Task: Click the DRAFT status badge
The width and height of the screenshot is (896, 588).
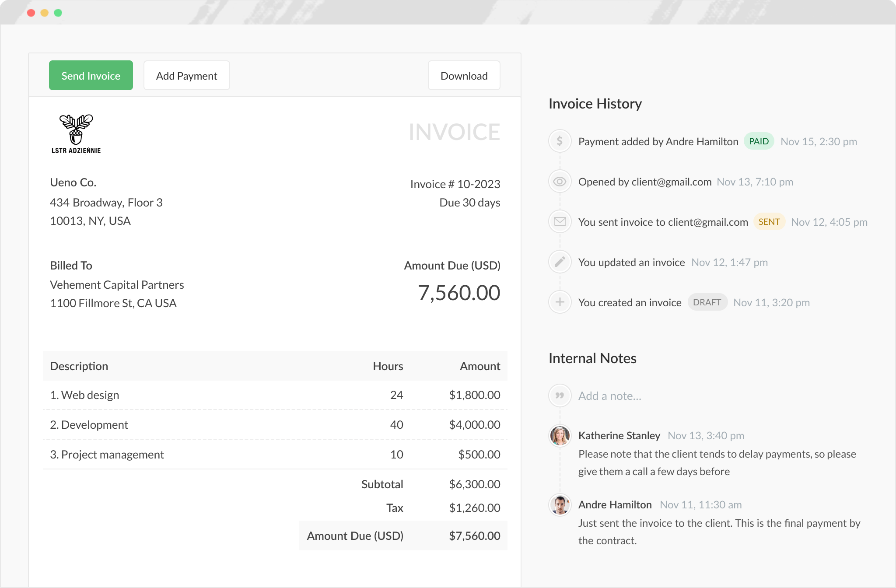Action: [x=707, y=302]
